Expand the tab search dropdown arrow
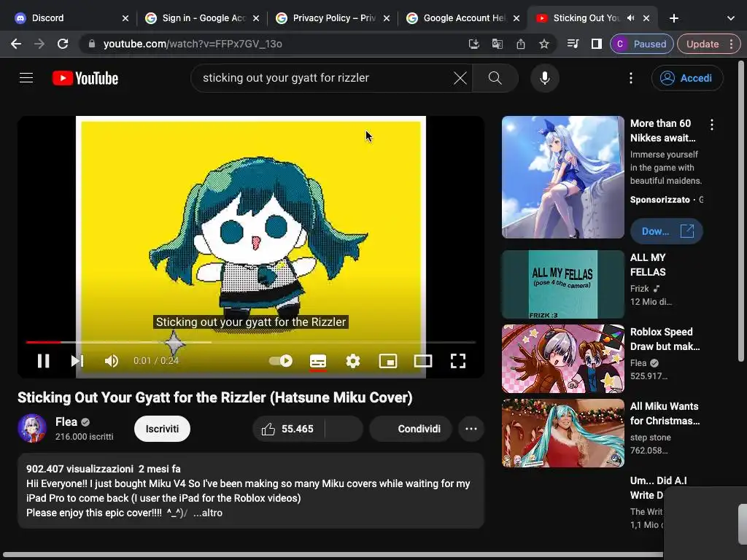Viewport: 747px width, 560px height. [731, 18]
